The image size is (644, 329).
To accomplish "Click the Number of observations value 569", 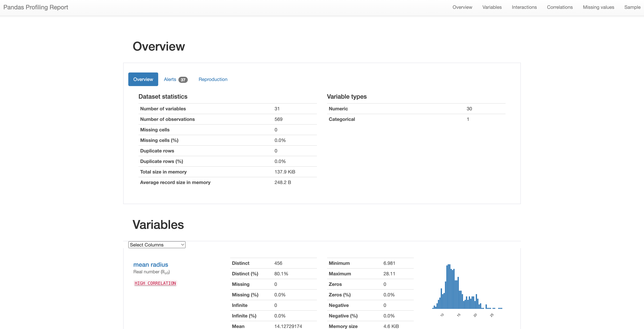I will coord(278,119).
